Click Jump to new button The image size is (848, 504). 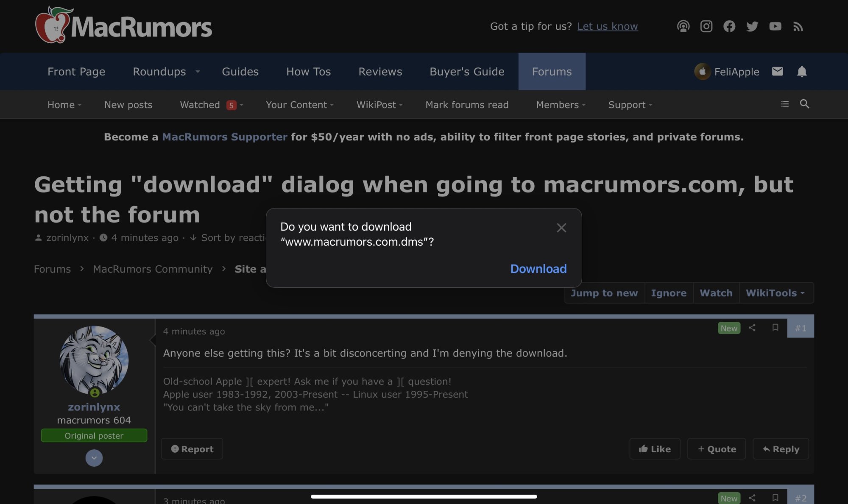604,293
